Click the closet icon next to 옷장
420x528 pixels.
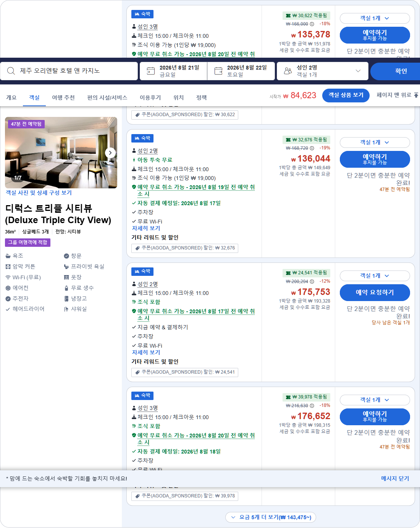pyautogui.click(x=66, y=277)
